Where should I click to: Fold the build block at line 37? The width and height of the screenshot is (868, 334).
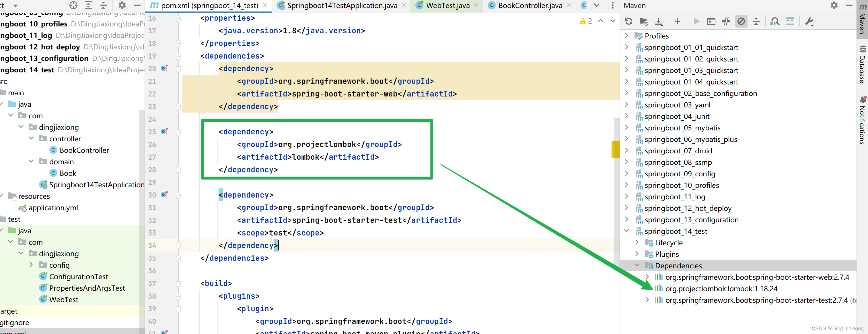[179, 283]
